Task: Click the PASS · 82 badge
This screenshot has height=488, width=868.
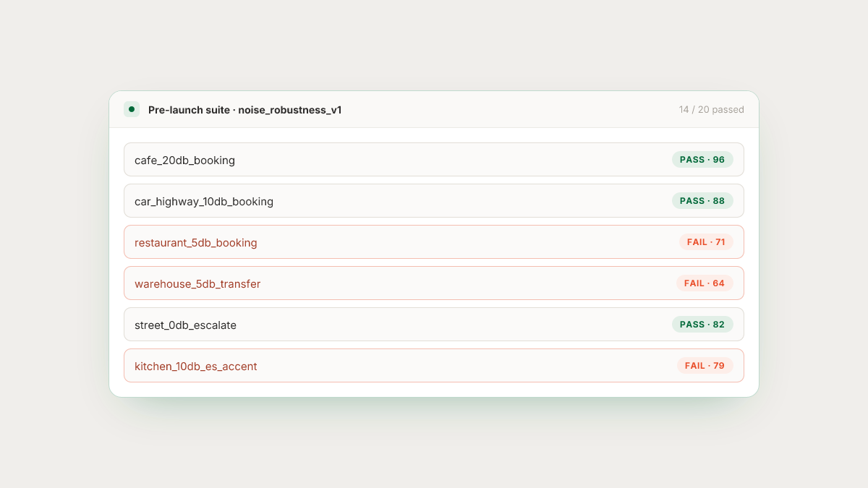Action: pos(702,325)
